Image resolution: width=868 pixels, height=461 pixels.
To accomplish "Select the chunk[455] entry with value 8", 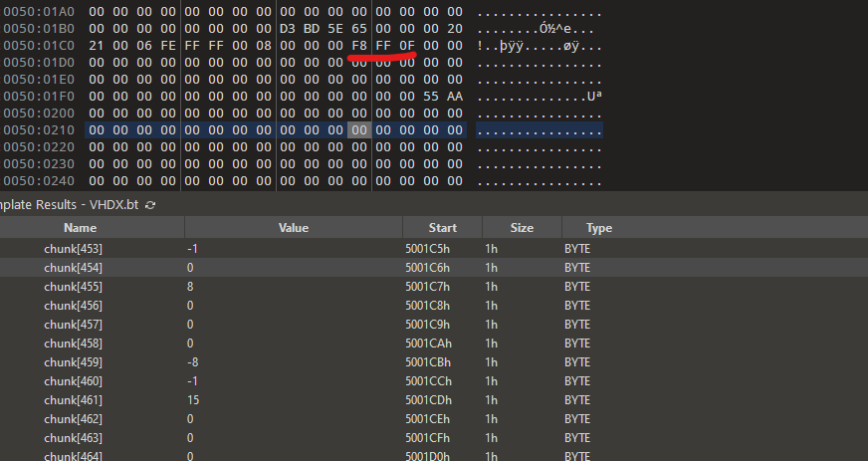I will pos(74,286).
